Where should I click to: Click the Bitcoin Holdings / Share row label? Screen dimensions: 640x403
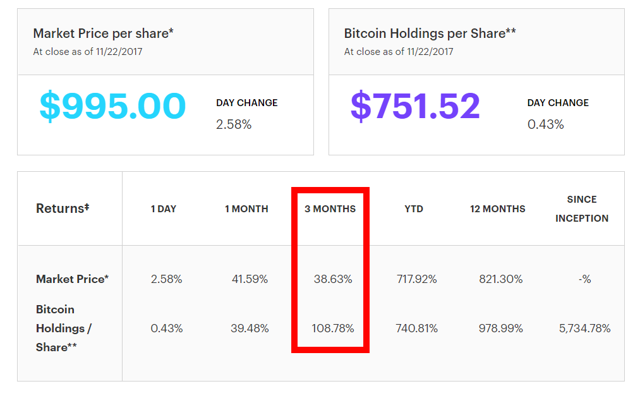[64, 328]
